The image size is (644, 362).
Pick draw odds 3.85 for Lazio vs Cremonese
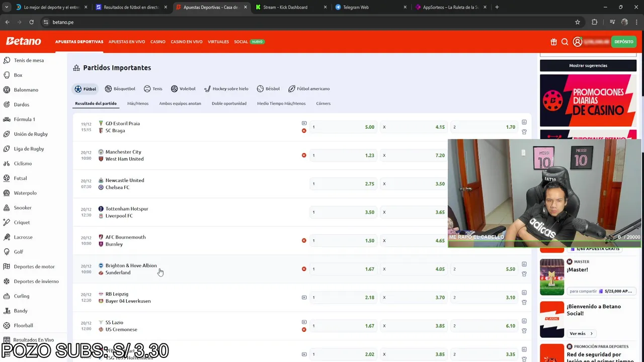click(414, 326)
